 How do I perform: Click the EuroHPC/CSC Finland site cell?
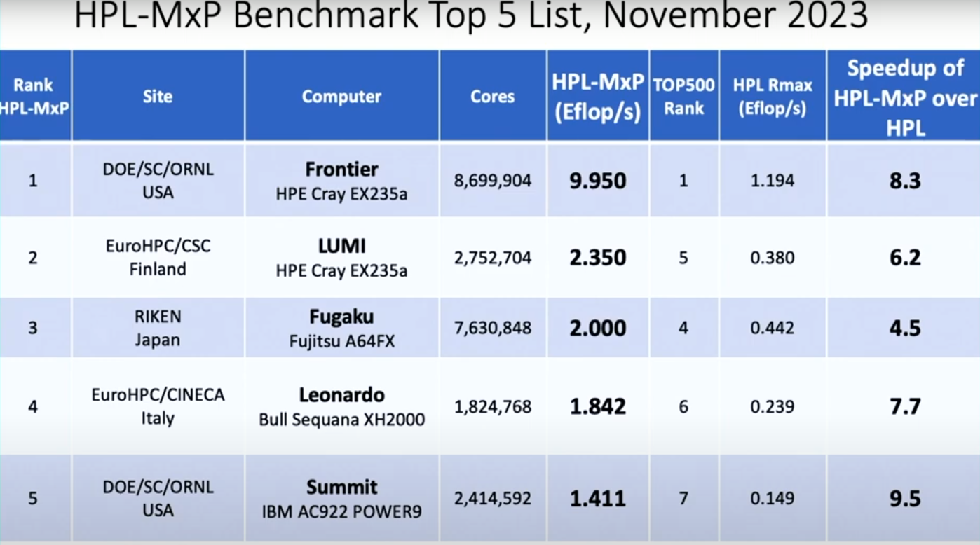coord(158,258)
